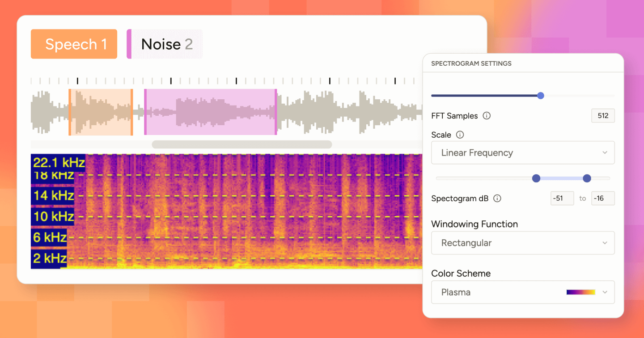Click the FFT Samples info icon

[x=487, y=115]
